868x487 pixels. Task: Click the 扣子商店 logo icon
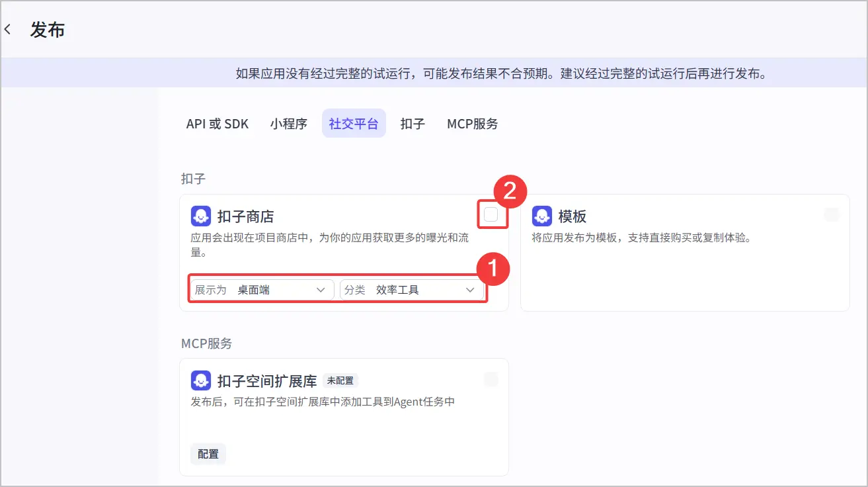[x=201, y=216]
